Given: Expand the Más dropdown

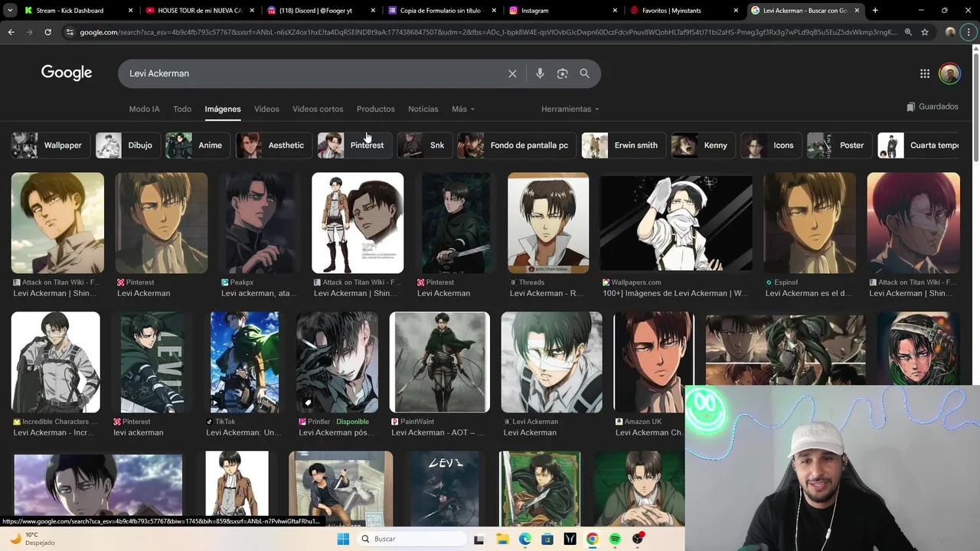Looking at the screenshot, I should click(x=463, y=109).
